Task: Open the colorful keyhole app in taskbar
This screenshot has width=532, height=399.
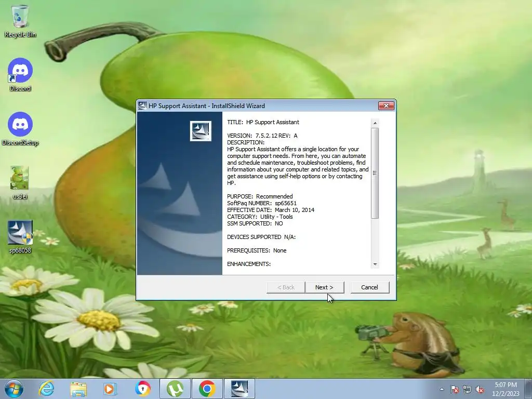Action: pos(142,389)
